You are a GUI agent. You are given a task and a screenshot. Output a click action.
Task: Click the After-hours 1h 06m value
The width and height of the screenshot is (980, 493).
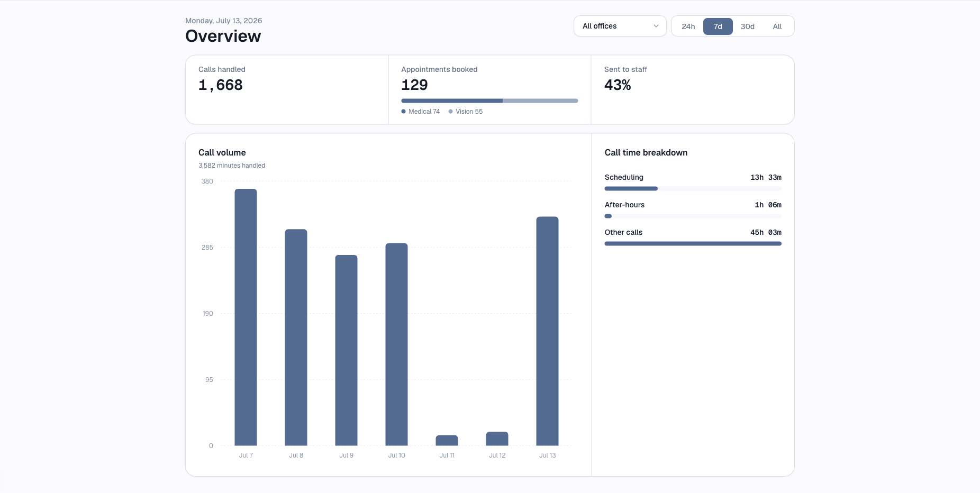point(768,205)
